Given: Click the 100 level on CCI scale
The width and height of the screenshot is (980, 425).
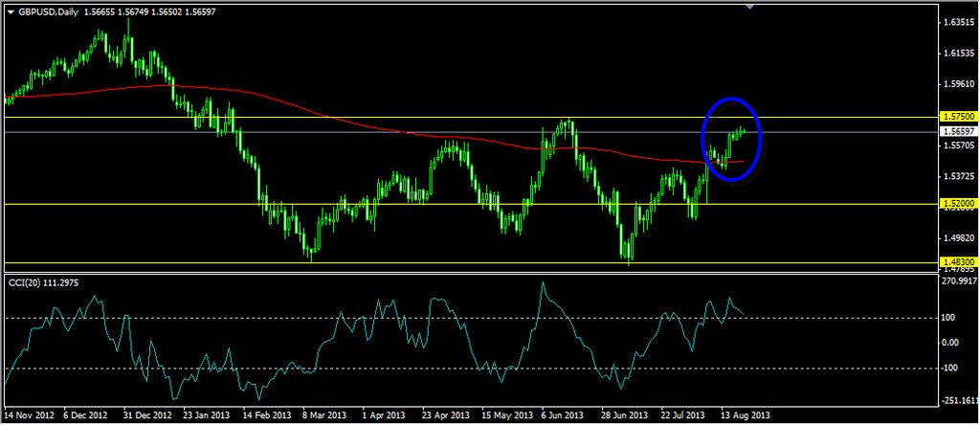Looking at the screenshot, I should [x=950, y=318].
